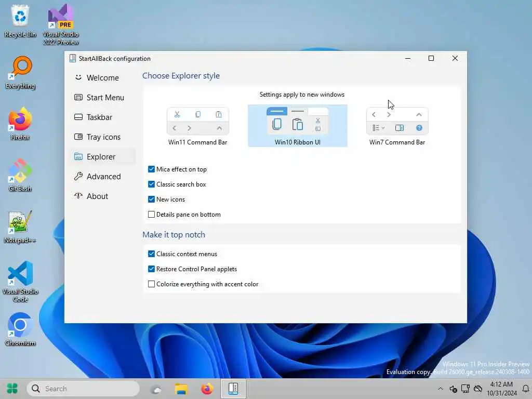
Task: Click the About umbrella icon
Action: coord(78,195)
